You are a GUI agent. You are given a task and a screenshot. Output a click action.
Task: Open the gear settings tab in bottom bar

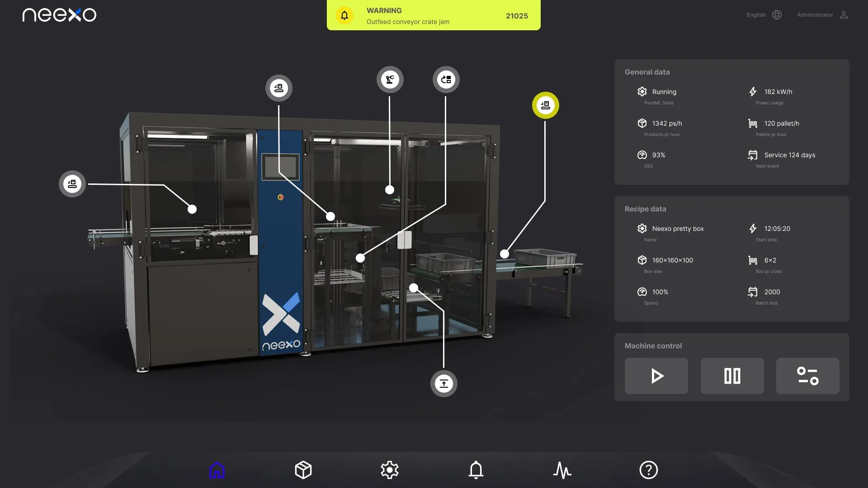click(390, 470)
